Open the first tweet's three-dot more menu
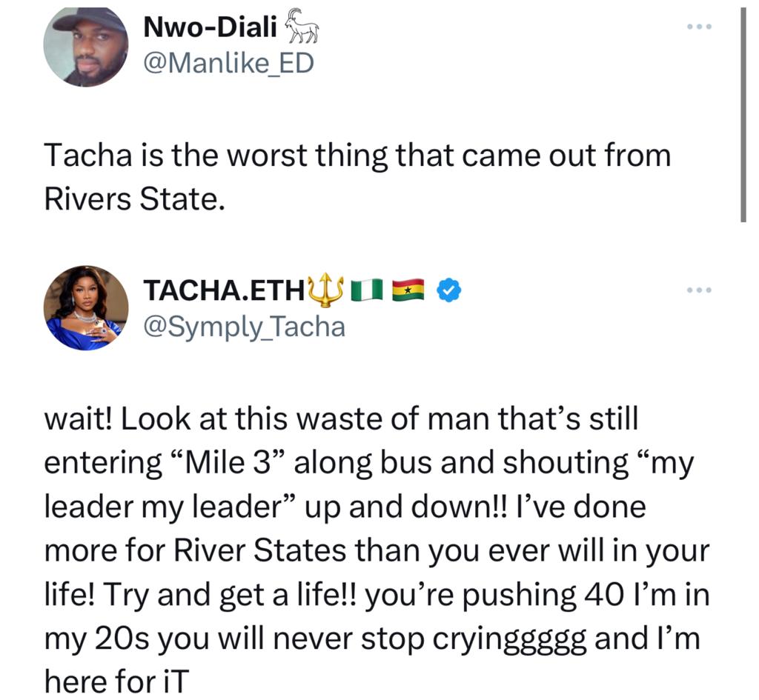 pos(697,27)
